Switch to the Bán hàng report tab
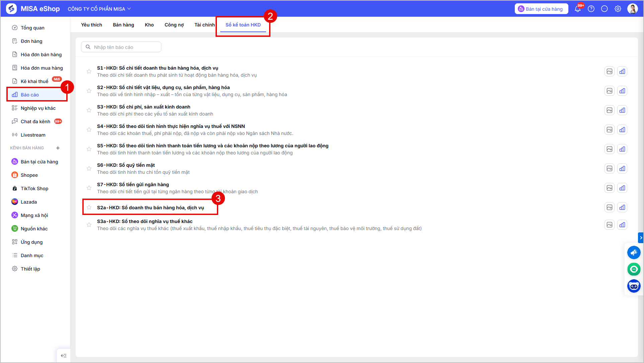This screenshot has height=363, width=644. coord(124,25)
